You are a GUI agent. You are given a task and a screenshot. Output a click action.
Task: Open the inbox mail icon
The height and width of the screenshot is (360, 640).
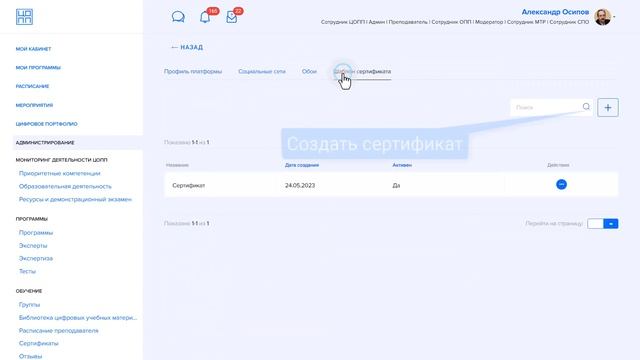[231, 17]
